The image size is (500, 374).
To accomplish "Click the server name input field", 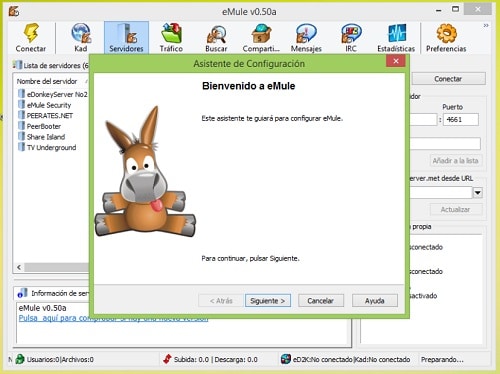I will point(445,144).
